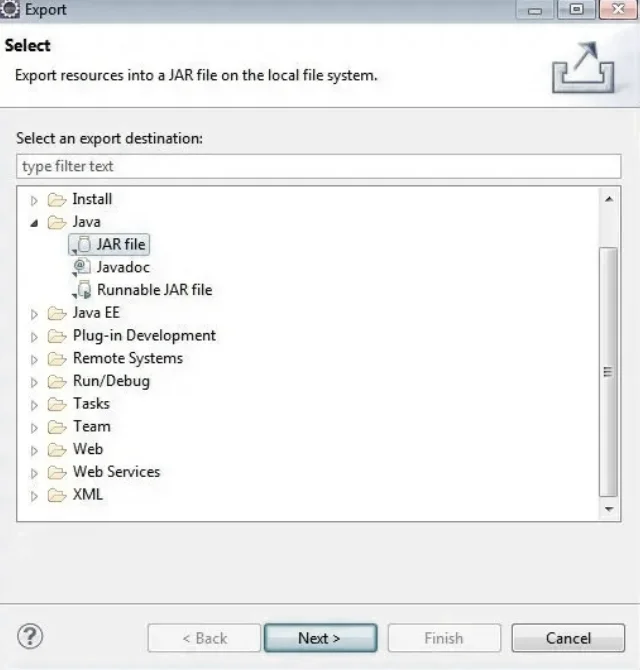Image resolution: width=640 pixels, height=670 pixels.
Task: Click the help question mark icon
Action: 31,636
